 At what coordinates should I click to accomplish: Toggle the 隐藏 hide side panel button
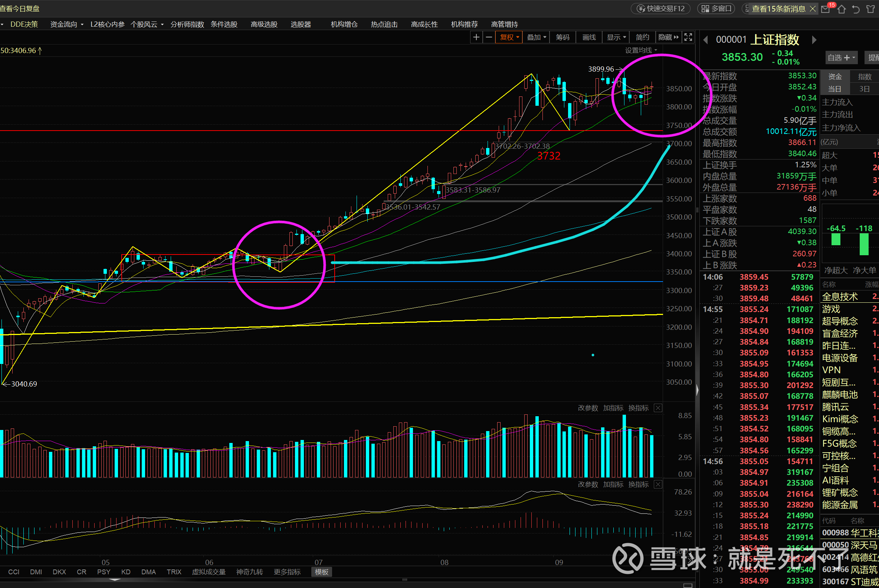pyautogui.click(x=668, y=37)
